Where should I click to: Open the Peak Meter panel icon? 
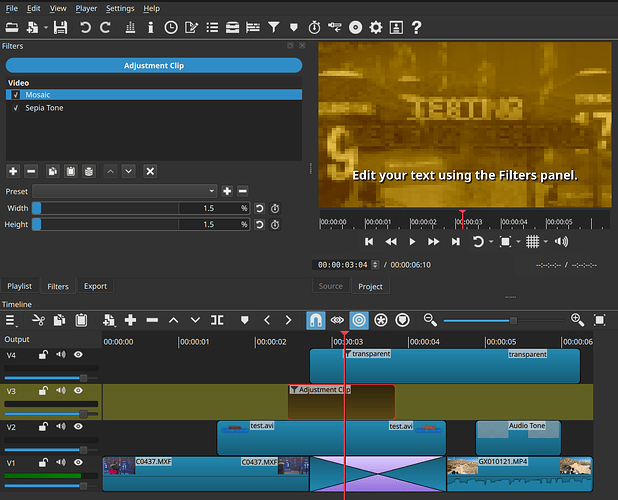coord(130,27)
